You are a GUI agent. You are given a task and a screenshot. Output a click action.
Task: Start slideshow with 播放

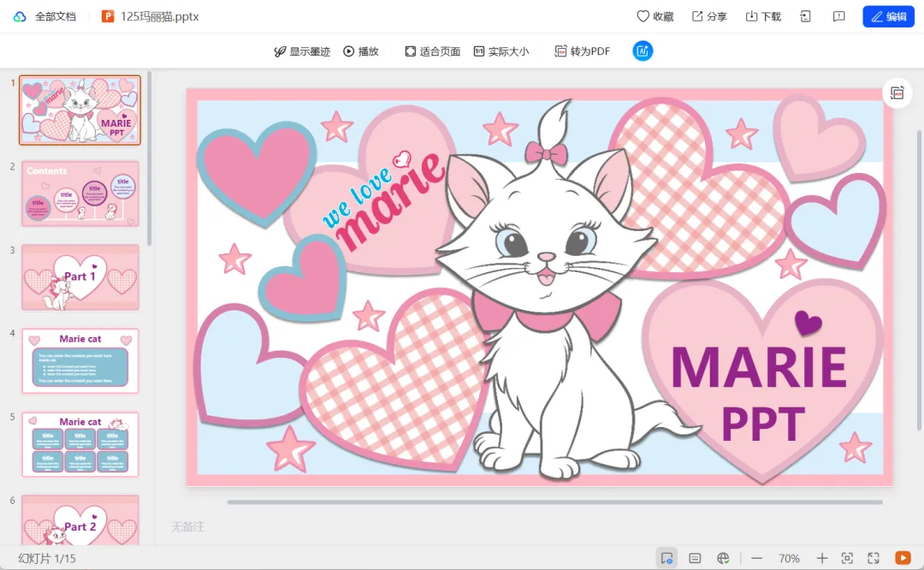[361, 51]
